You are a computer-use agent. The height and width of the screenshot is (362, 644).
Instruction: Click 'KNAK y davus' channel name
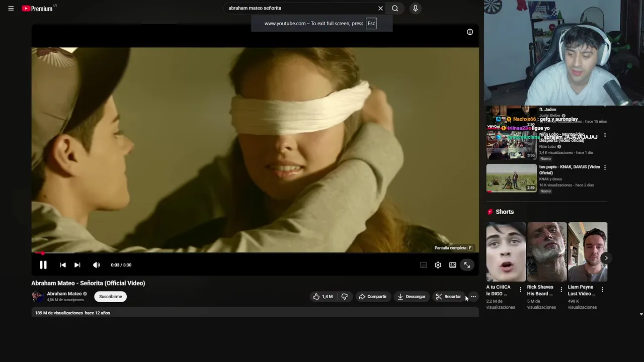tap(550, 179)
